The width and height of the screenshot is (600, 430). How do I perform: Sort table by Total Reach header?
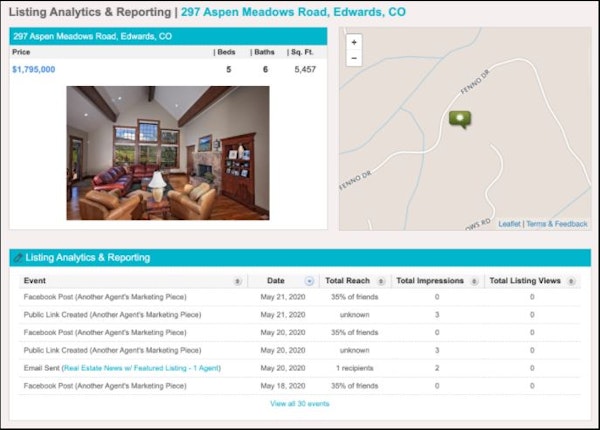(x=348, y=282)
